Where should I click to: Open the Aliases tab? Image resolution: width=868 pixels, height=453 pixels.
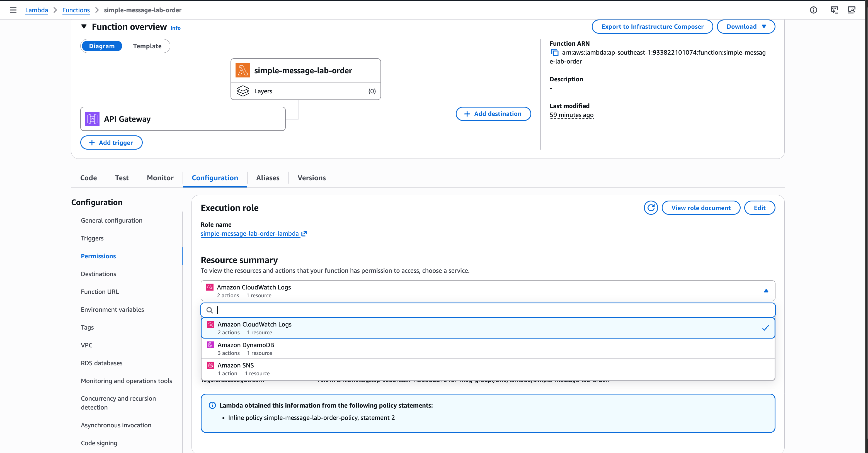[x=268, y=178]
